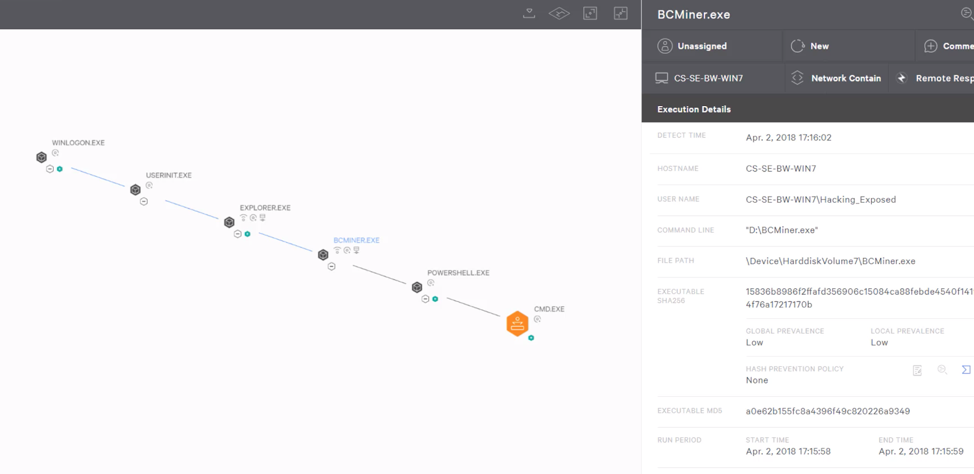This screenshot has width=974, height=474.
Task: Open hash prevention policy edit icon
Action: [917, 370]
